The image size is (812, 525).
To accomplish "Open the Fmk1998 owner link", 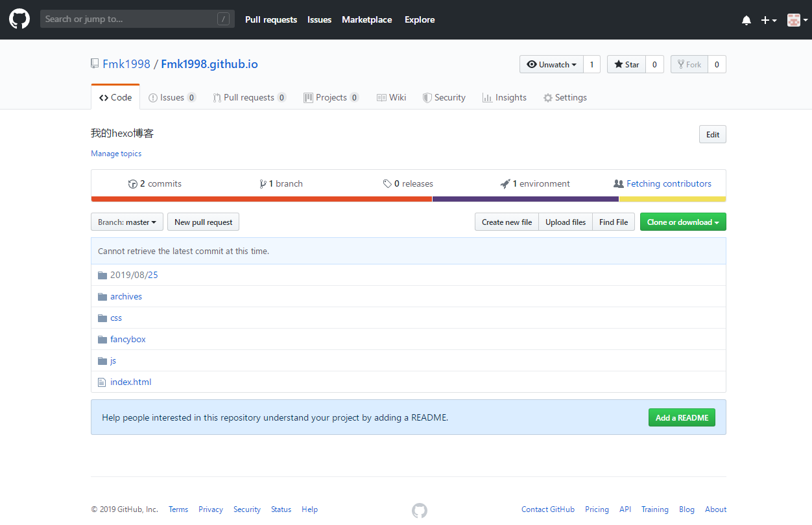I will [126, 64].
